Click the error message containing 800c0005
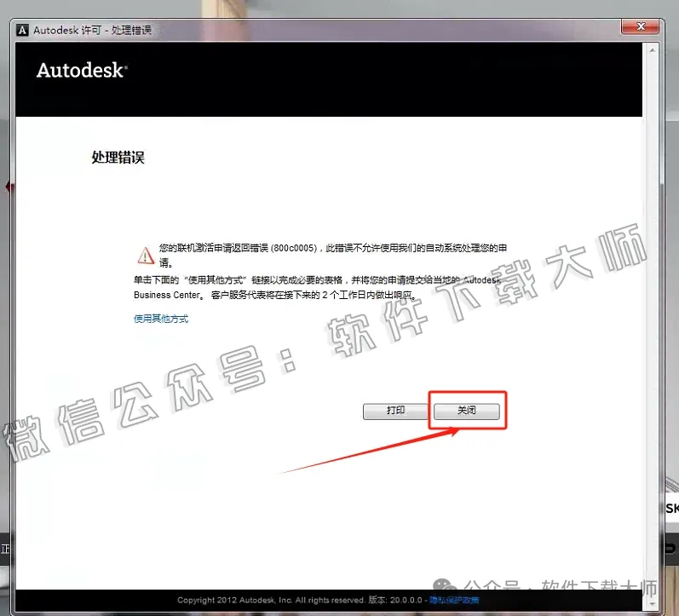Screen dimensions: 679x616 [332, 255]
